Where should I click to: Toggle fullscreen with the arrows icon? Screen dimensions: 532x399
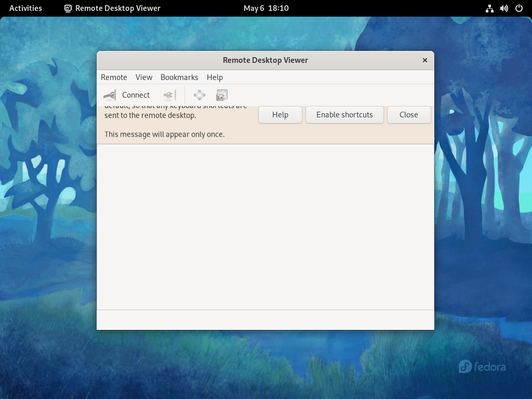click(199, 95)
